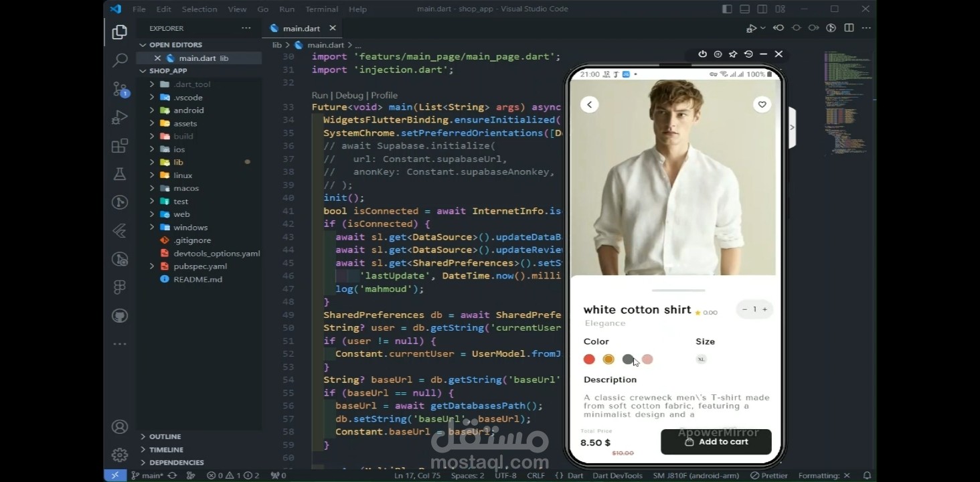Decrease the quantity with the minus button
The width and height of the screenshot is (980, 482).
pyautogui.click(x=744, y=309)
